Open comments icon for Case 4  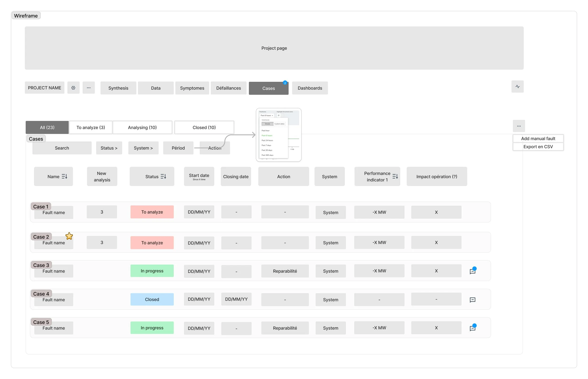point(473,300)
